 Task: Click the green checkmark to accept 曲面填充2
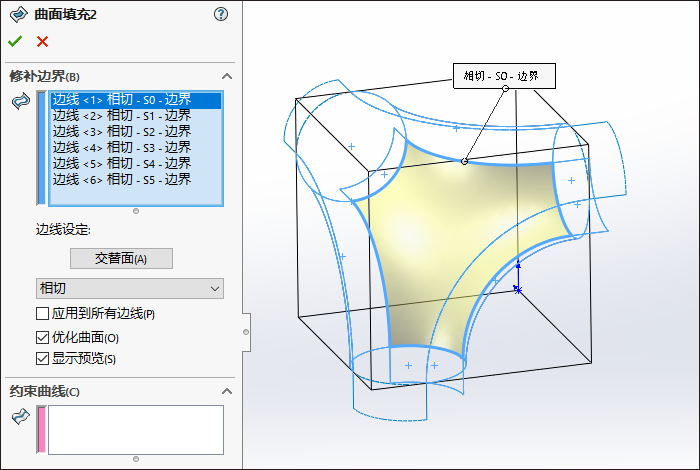click(15, 42)
